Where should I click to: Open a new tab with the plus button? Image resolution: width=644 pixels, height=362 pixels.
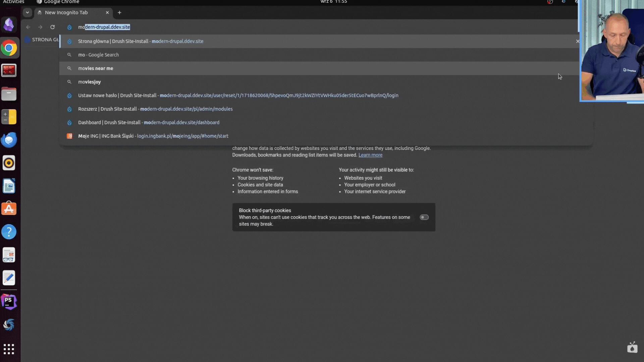[119, 12]
